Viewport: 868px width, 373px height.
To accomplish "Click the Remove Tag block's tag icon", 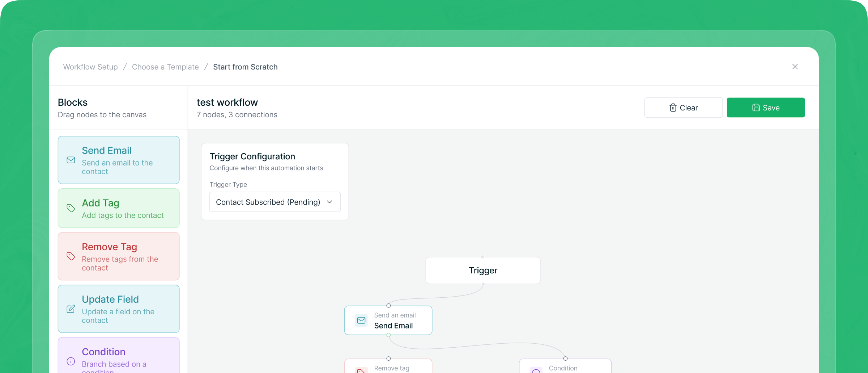I will point(71,256).
